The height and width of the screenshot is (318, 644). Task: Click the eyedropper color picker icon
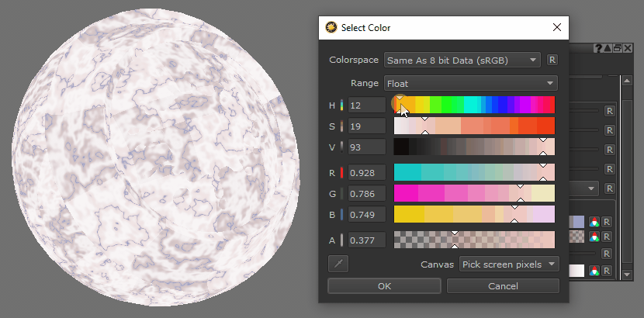(338, 264)
